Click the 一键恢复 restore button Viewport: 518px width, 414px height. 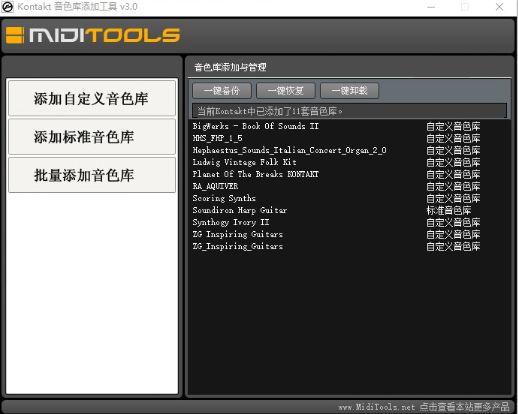285,90
